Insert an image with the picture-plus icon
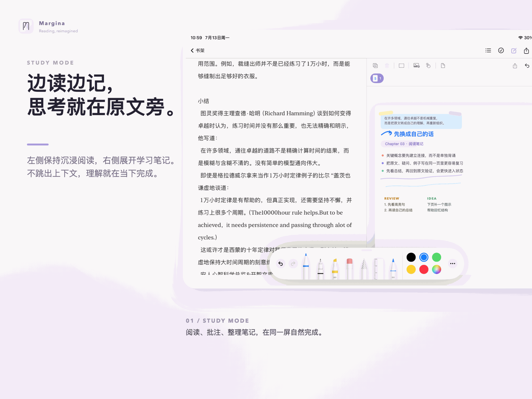Image resolution: width=532 pixels, height=399 pixels. 416,65
